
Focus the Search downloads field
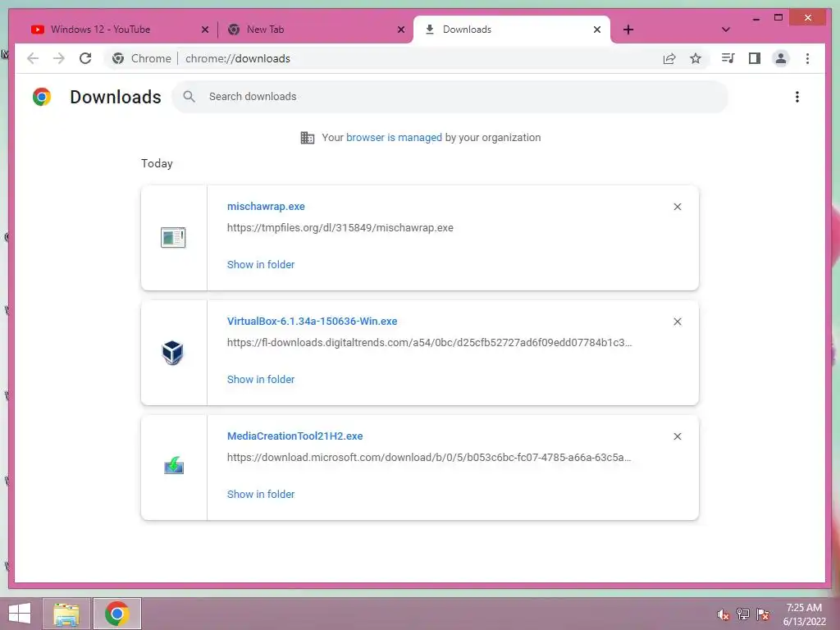coord(450,97)
